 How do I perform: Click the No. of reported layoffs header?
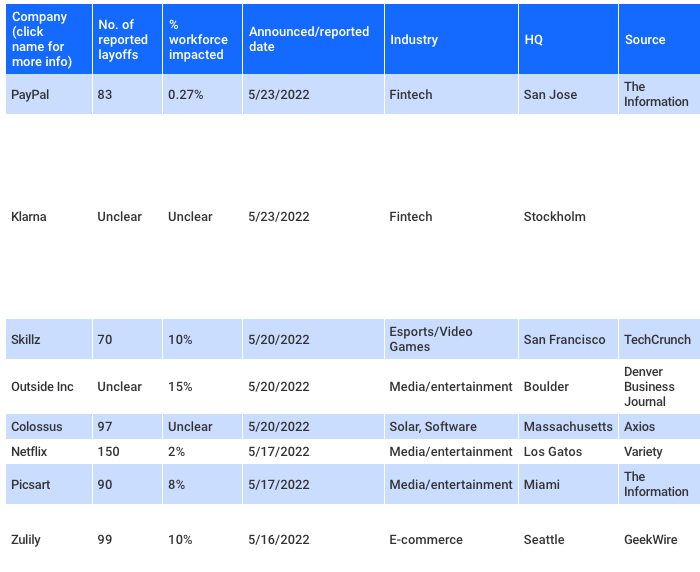point(127,39)
